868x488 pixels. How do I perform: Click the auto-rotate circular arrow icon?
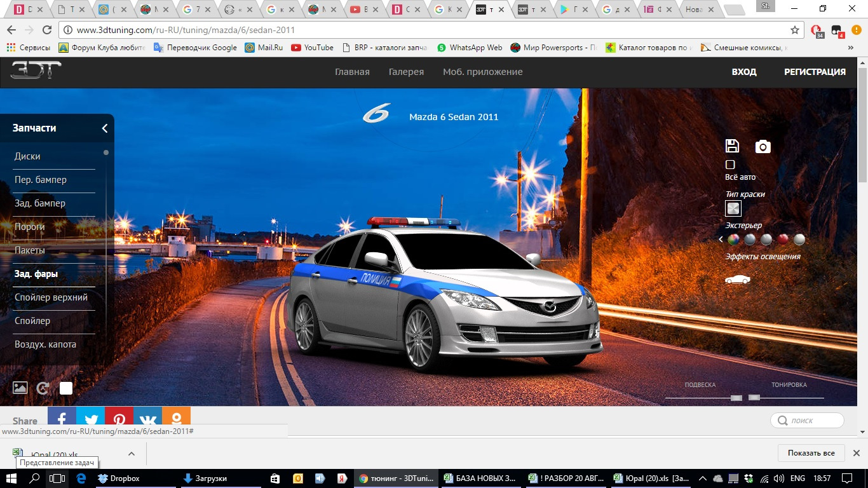point(43,388)
